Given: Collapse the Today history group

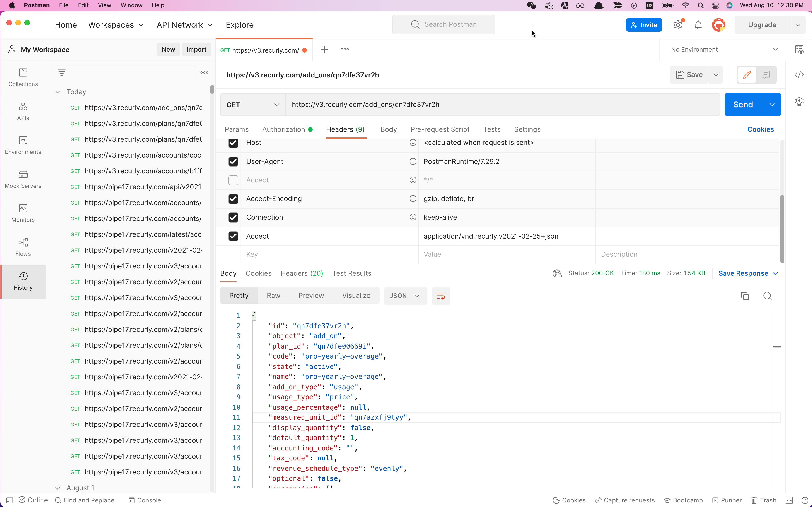Looking at the screenshot, I should tap(58, 92).
